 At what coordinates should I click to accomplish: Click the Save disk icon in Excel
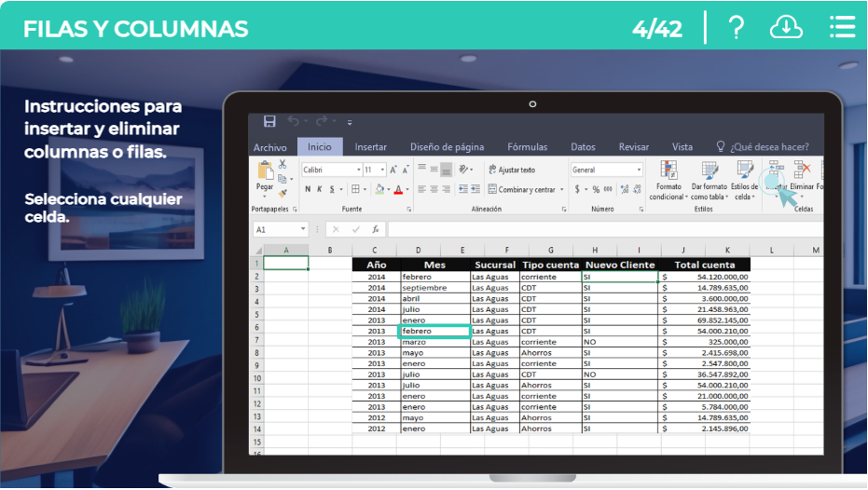269,121
